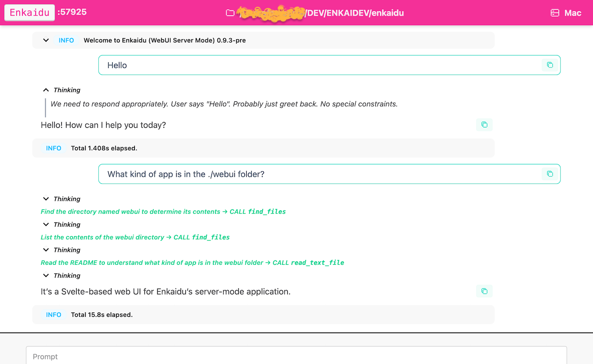Click "Welcome to Enkaidu (WebUI Server Mode)" text
593x364 pixels.
click(x=165, y=40)
